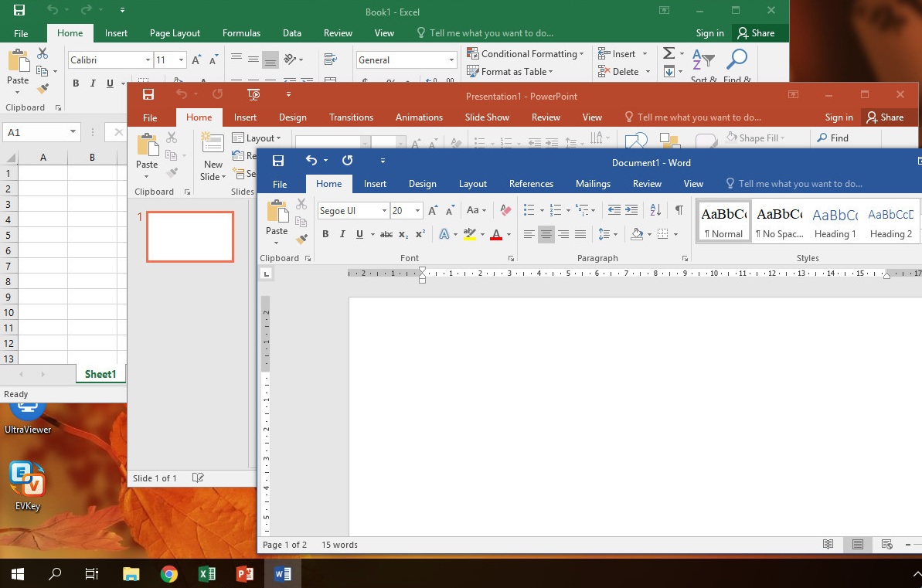Click Grow Font icon in Word ribbon

click(x=433, y=210)
